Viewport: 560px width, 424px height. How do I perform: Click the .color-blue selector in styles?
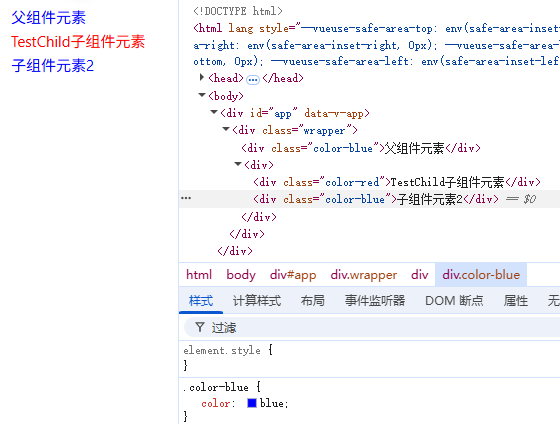[215, 387]
